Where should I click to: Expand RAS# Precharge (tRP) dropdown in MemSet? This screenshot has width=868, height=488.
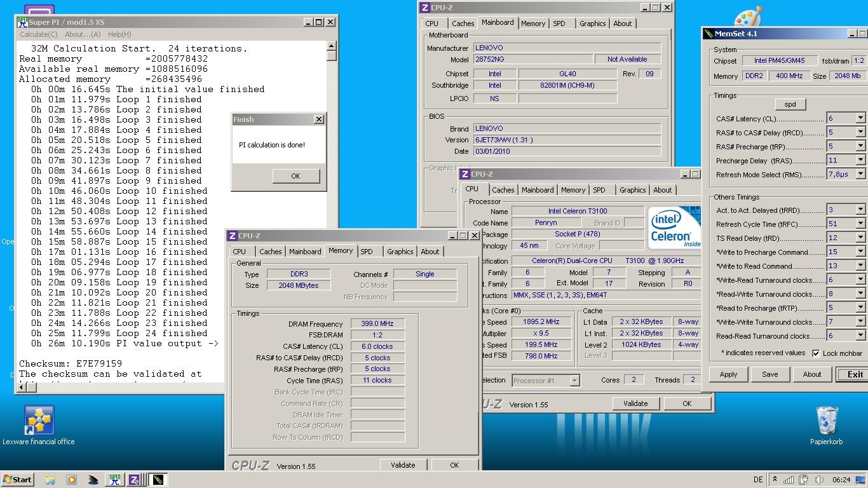point(860,146)
